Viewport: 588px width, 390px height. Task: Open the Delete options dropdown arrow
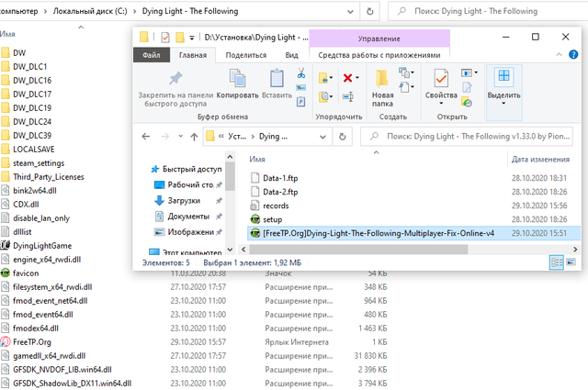coord(357,78)
